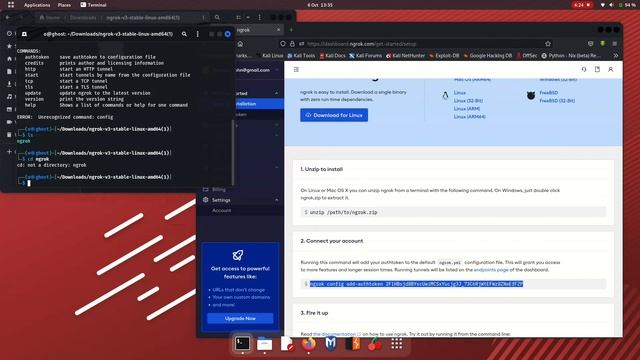Open the Places menu

64,5
